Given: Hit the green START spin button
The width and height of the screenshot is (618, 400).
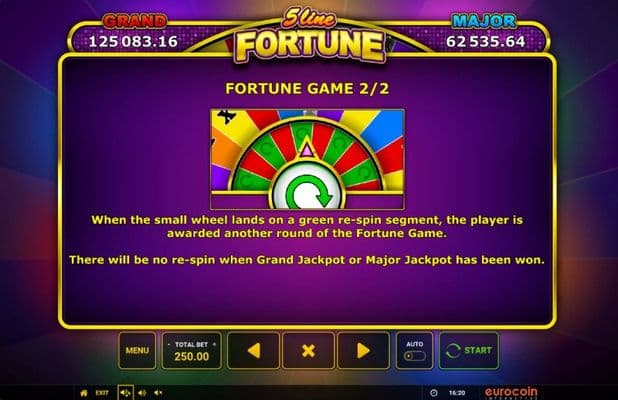Looking at the screenshot, I should (469, 350).
